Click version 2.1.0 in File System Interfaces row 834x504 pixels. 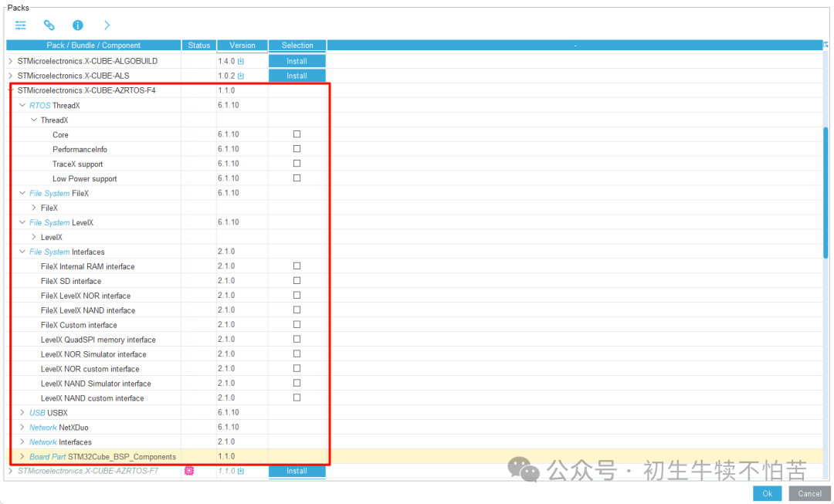pyautogui.click(x=226, y=252)
